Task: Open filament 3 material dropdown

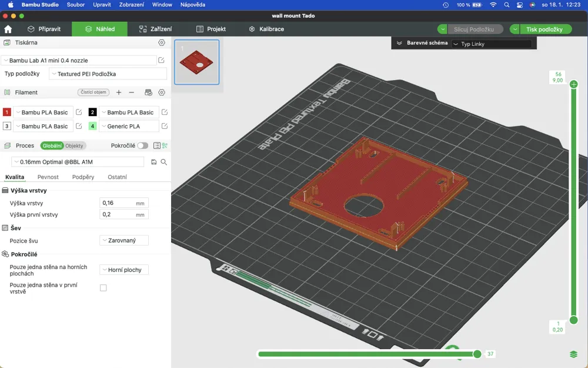Action: click(x=43, y=126)
